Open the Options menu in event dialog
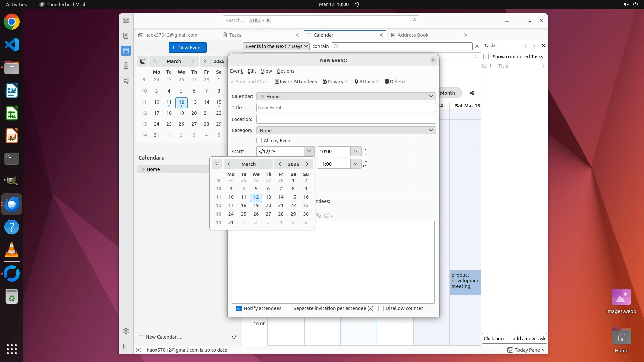The height and width of the screenshot is (362, 644). pyautogui.click(x=285, y=71)
